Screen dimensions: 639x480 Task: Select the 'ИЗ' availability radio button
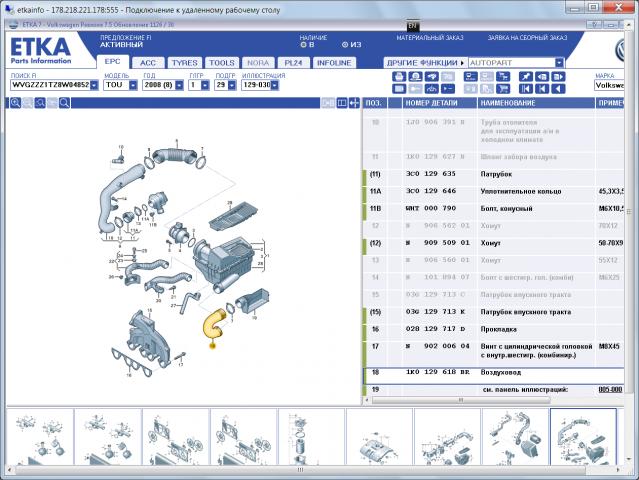pyautogui.click(x=345, y=44)
